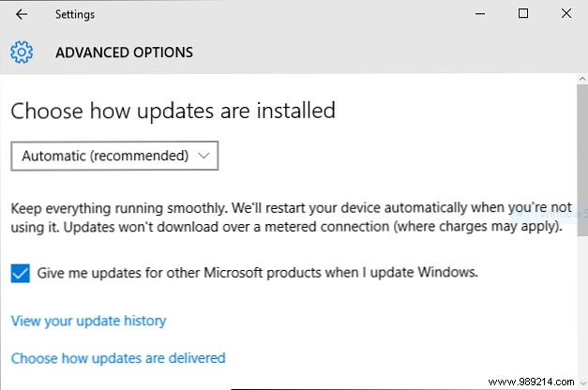This screenshot has width=588, height=390.
Task: Go back using the back arrow
Action: pos(22,14)
